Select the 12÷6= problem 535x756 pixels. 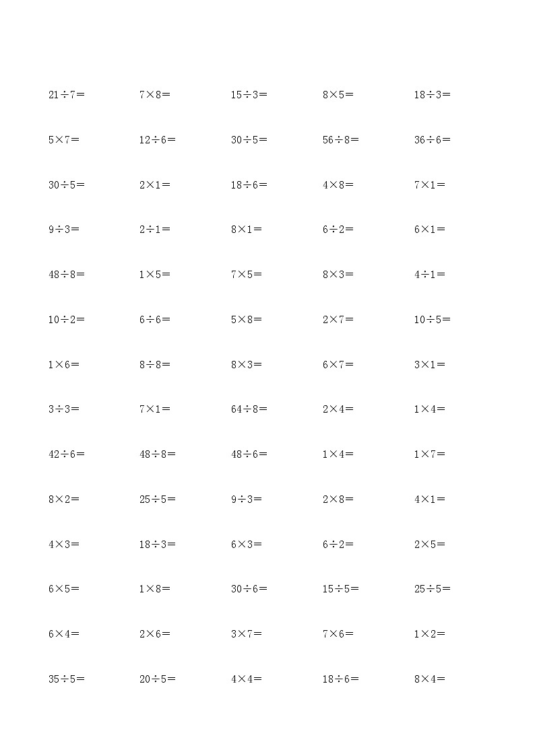[158, 140]
